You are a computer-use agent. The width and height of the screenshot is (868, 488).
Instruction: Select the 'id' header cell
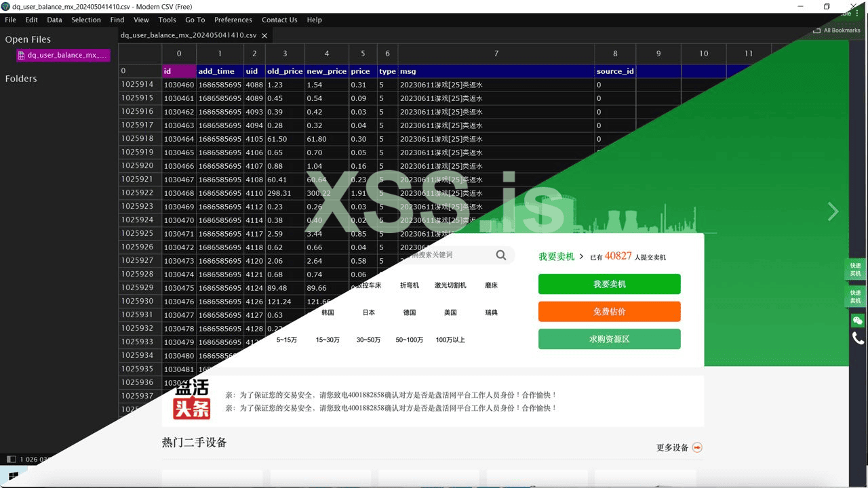tap(179, 71)
